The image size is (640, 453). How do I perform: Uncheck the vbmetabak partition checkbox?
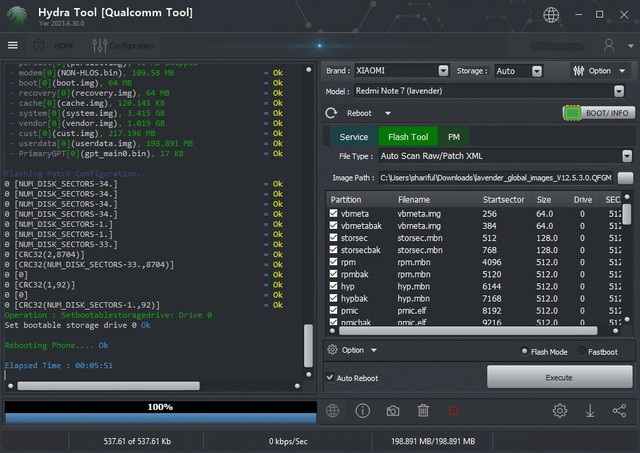333,225
